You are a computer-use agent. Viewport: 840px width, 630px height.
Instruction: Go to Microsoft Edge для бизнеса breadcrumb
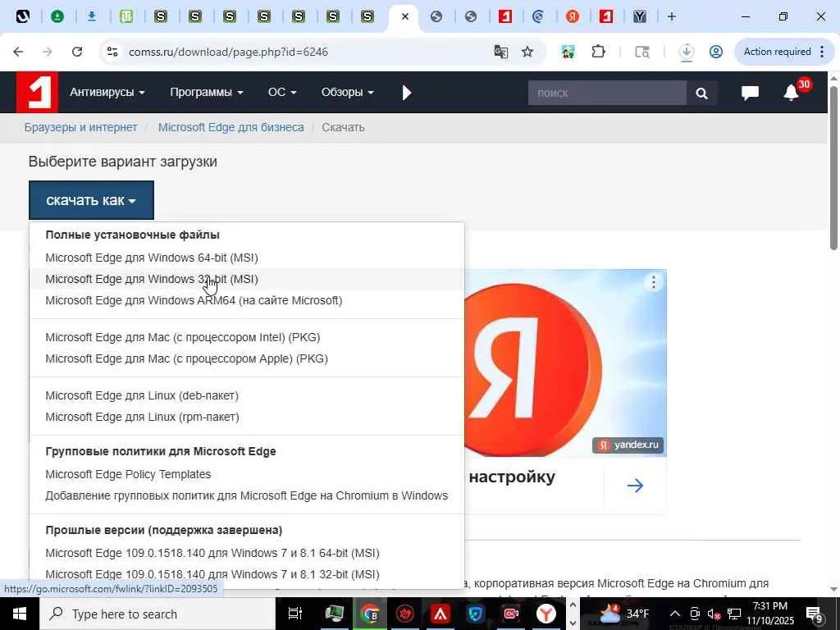point(231,127)
